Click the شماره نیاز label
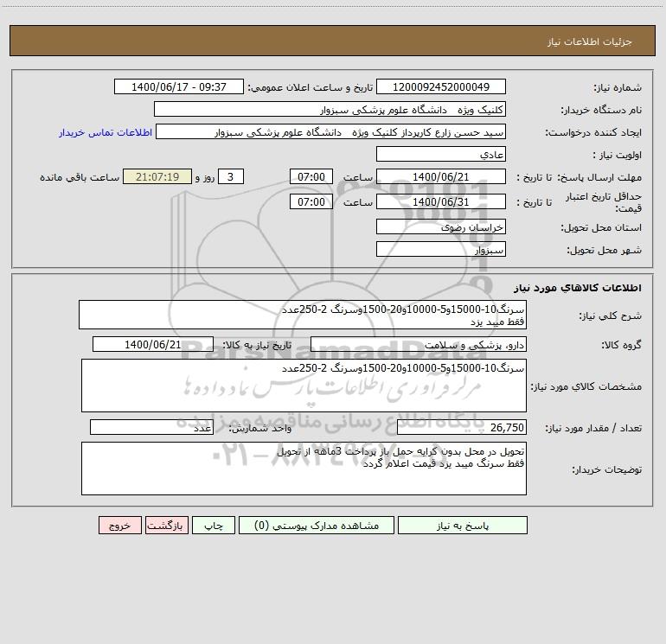Screen dimensions: 666x644 click(x=618, y=88)
